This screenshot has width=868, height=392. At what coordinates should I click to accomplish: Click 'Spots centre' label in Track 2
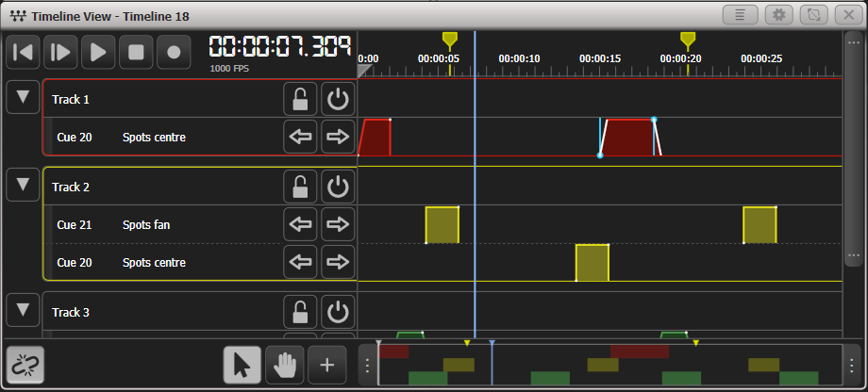coord(154,263)
